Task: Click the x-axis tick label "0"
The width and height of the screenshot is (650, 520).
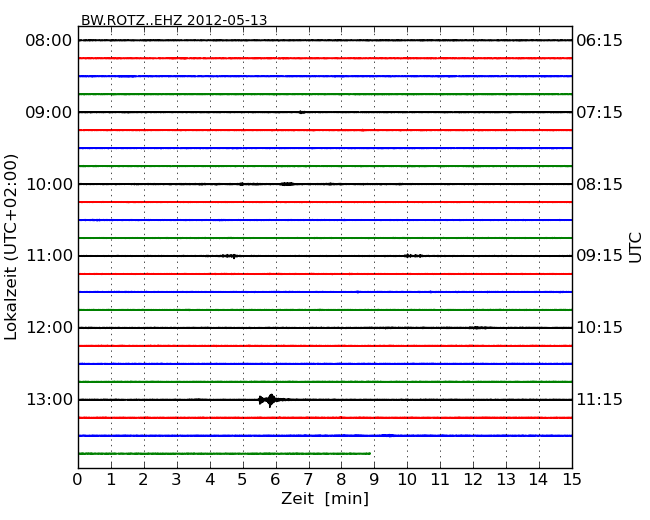Action: pyautogui.click(x=78, y=480)
